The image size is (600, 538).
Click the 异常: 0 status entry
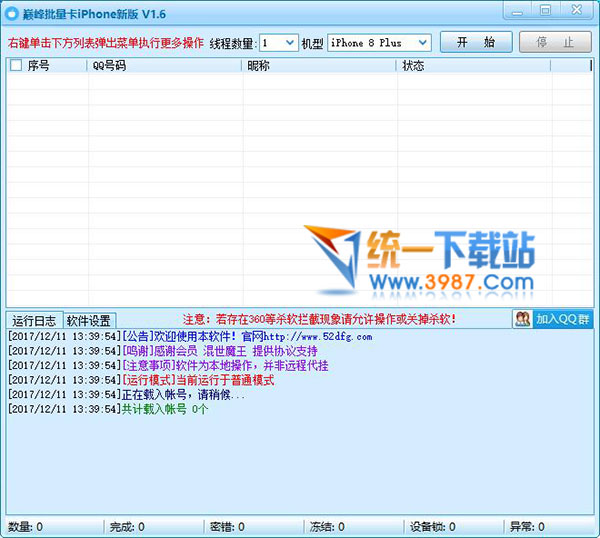tap(527, 527)
